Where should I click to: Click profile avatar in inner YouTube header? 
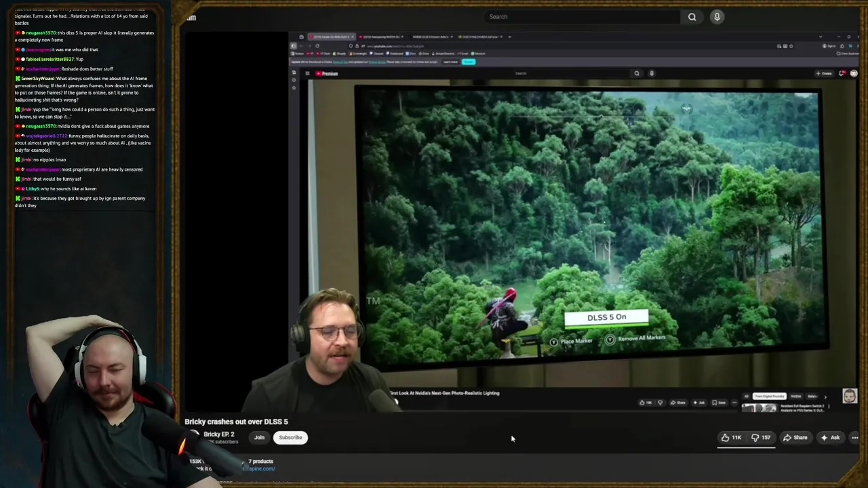pos(854,73)
